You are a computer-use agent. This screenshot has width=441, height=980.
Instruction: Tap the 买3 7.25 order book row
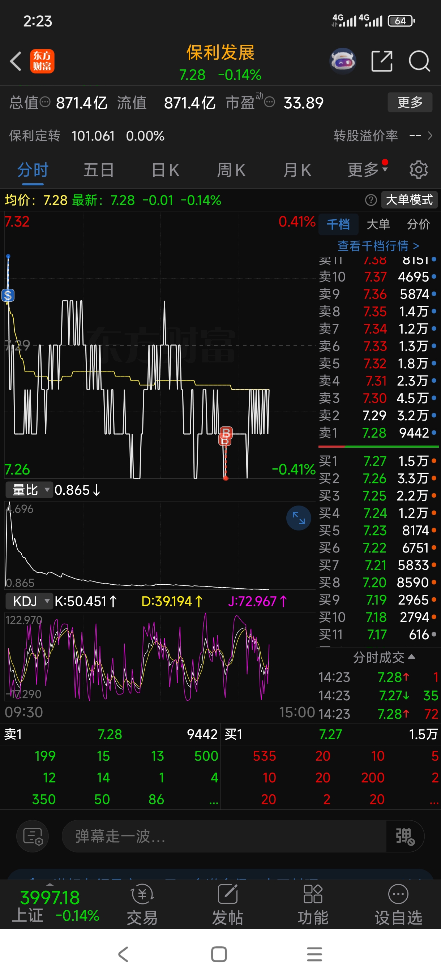point(378,496)
